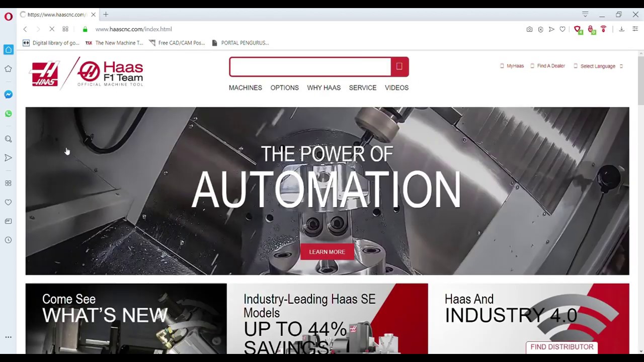This screenshot has height=362, width=644.
Task: Open WhatsApp in sidebar
Action: click(8, 114)
